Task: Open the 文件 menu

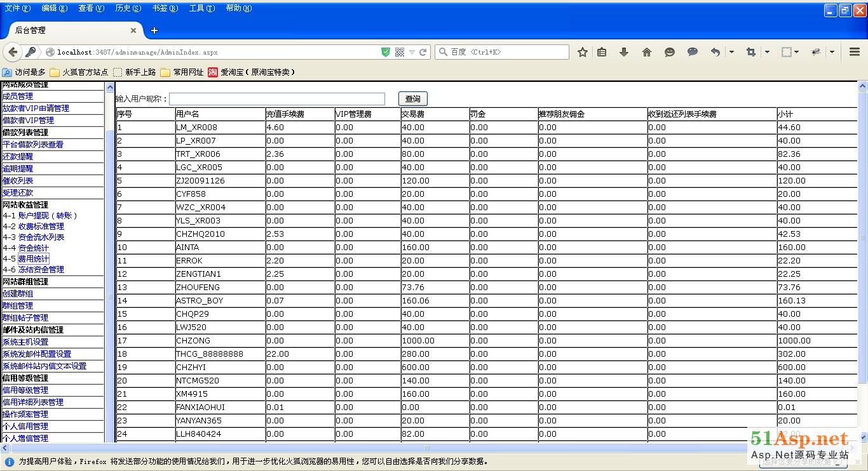Action: pos(17,8)
